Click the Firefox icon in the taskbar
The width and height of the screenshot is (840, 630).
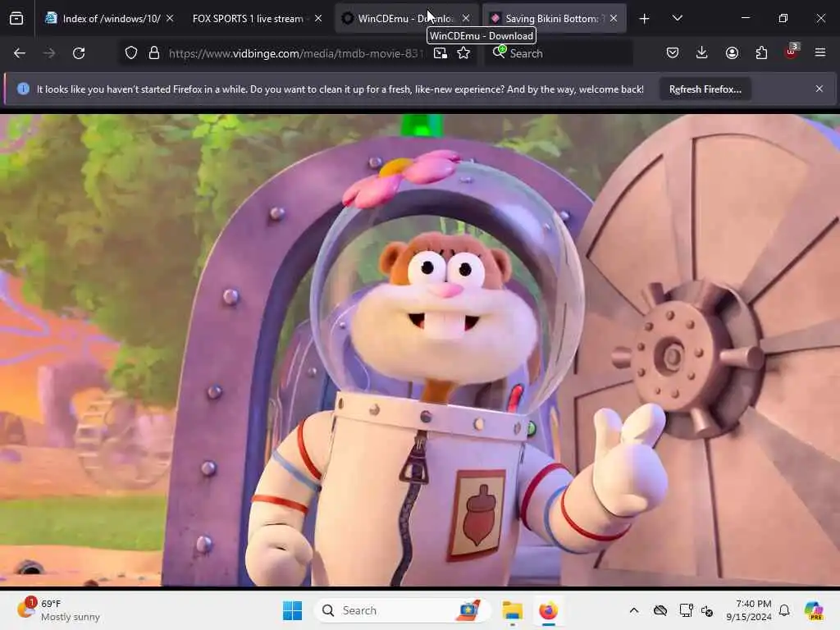click(x=548, y=610)
